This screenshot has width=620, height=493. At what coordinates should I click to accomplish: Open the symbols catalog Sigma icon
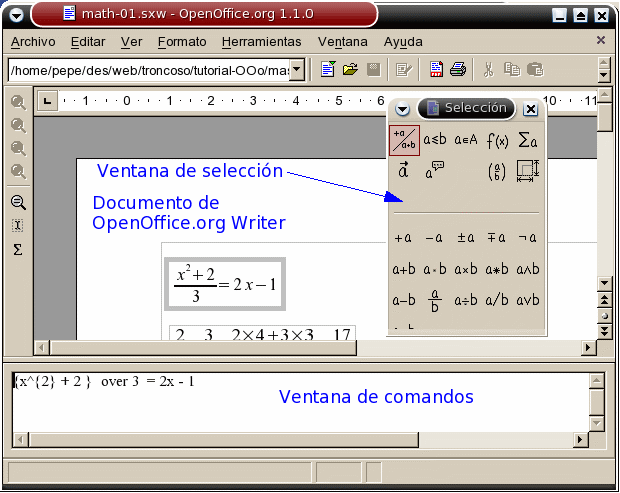[x=18, y=249]
